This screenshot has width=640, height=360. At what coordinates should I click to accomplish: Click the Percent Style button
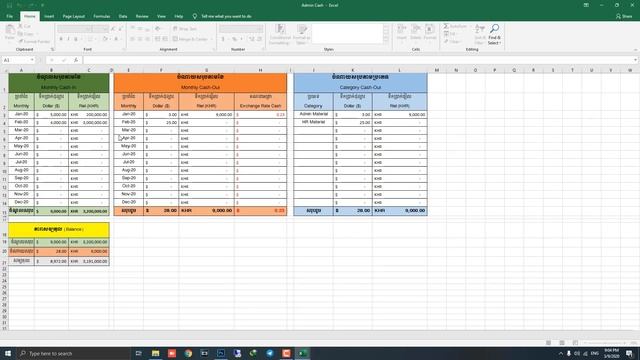coord(234,39)
